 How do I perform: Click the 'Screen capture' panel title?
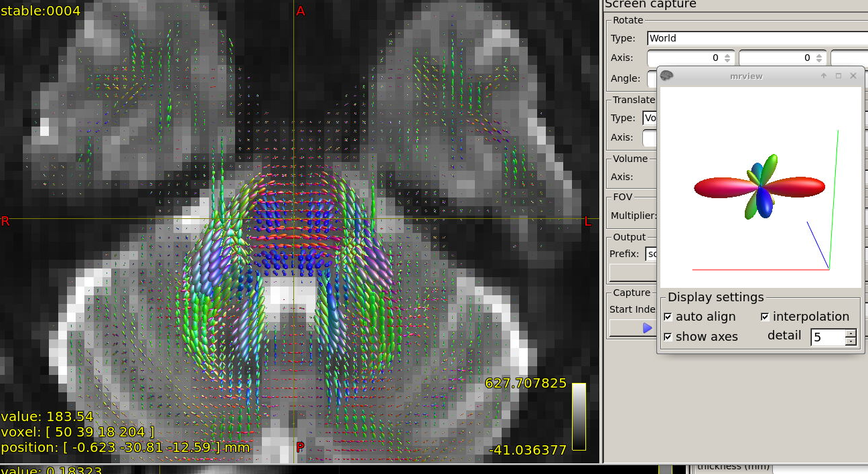[x=650, y=5]
